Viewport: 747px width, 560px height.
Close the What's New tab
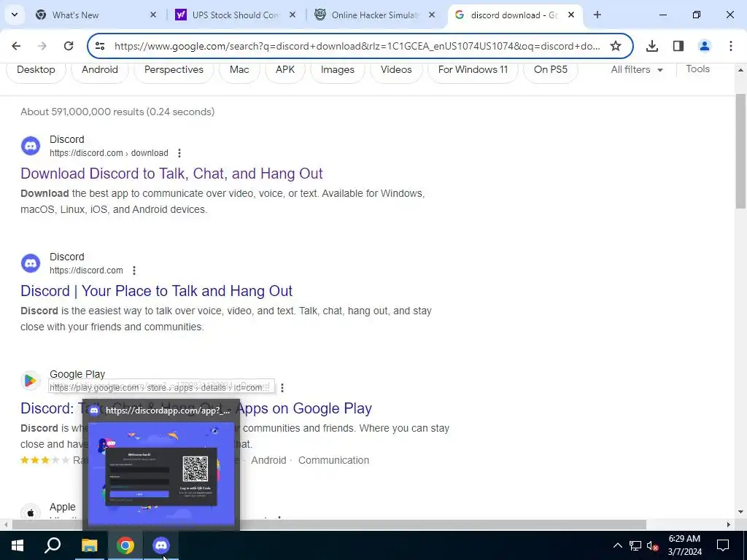point(153,15)
